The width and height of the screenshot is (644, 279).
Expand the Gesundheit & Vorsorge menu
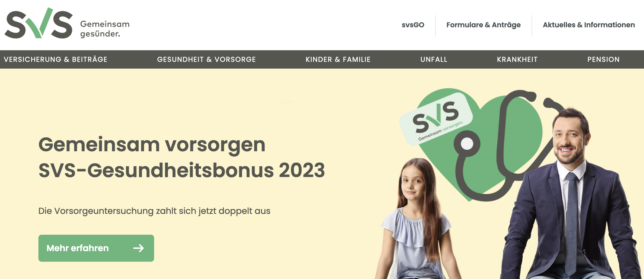click(x=206, y=59)
